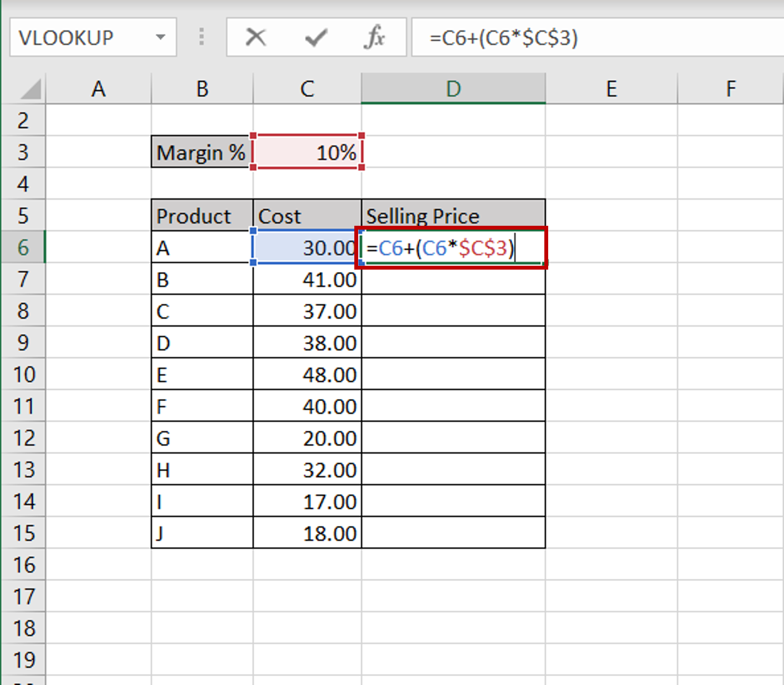The width and height of the screenshot is (784, 685).
Task: Click product cell 'E' in row 10
Action: pyautogui.click(x=202, y=374)
